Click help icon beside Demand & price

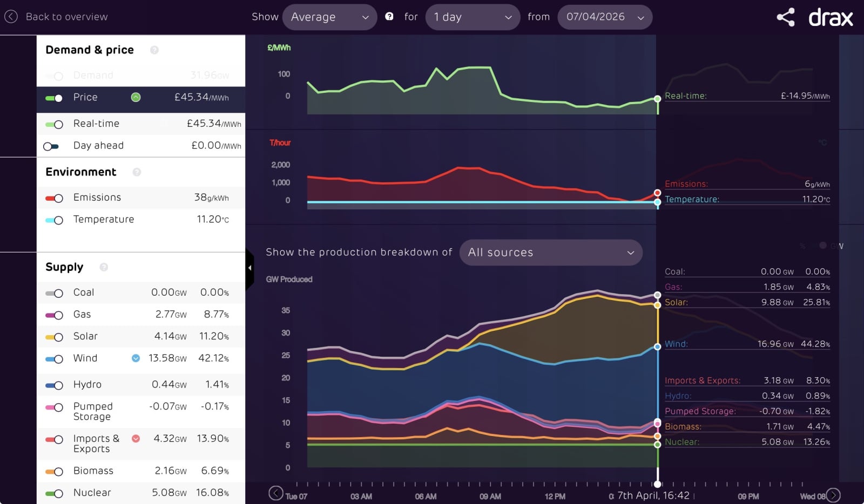pyautogui.click(x=154, y=50)
